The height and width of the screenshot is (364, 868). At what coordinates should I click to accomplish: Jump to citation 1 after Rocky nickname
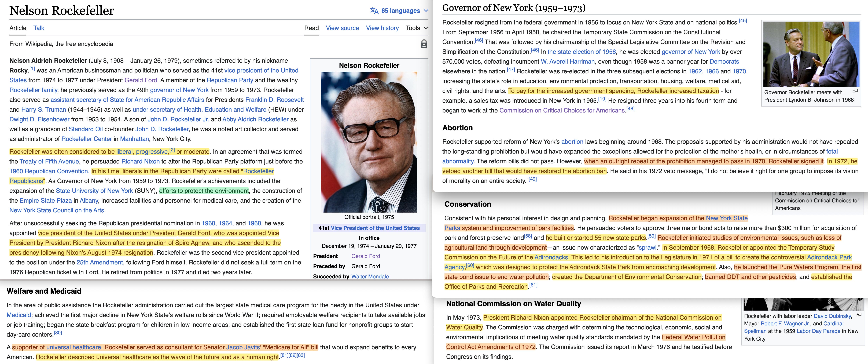point(32,69)
